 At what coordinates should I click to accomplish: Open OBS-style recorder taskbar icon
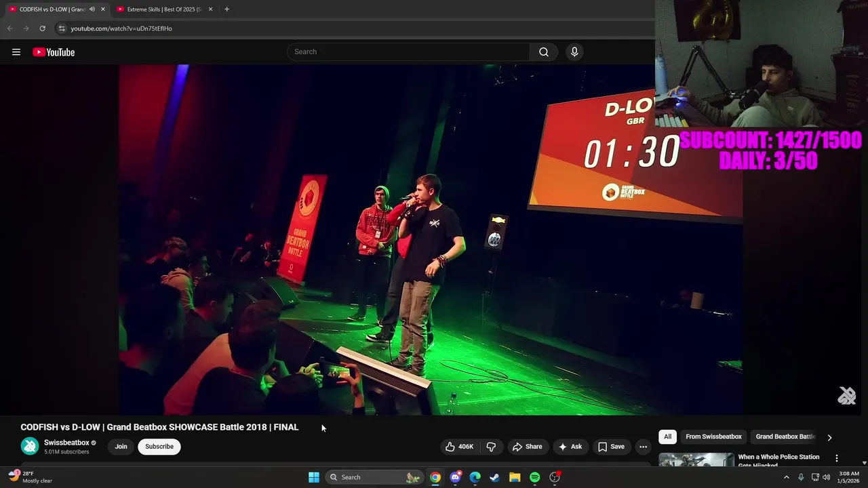pyautogui.click(x=555, y=477)
